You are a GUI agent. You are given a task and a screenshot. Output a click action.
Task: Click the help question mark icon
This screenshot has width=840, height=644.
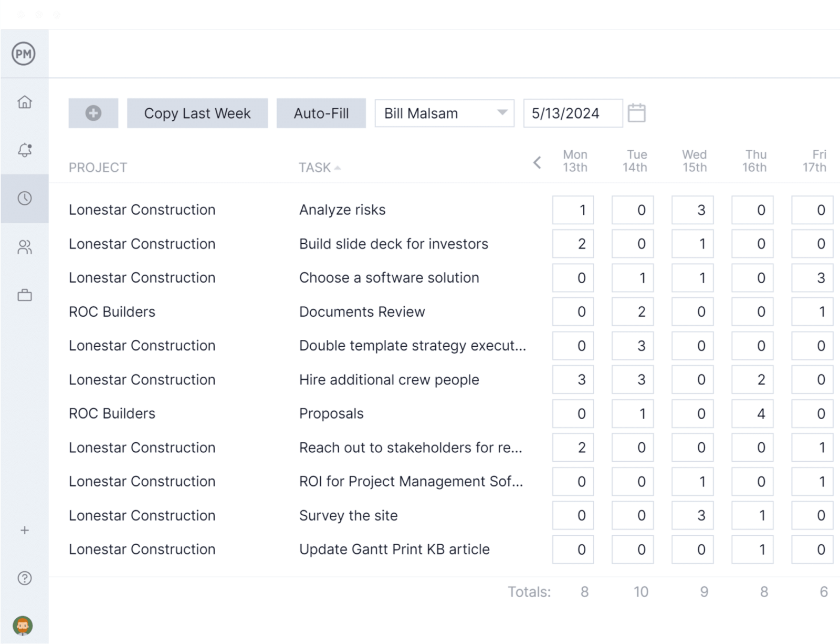(24, 578)
